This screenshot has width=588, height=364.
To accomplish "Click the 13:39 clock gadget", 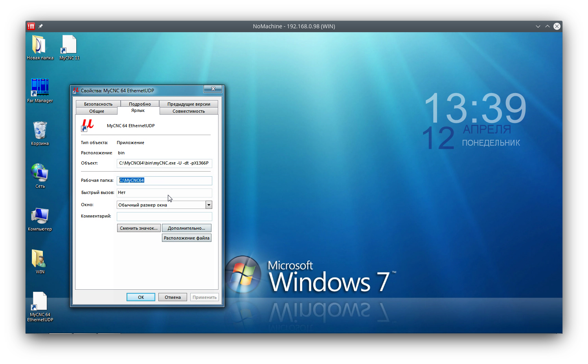I will click(476, 107).
